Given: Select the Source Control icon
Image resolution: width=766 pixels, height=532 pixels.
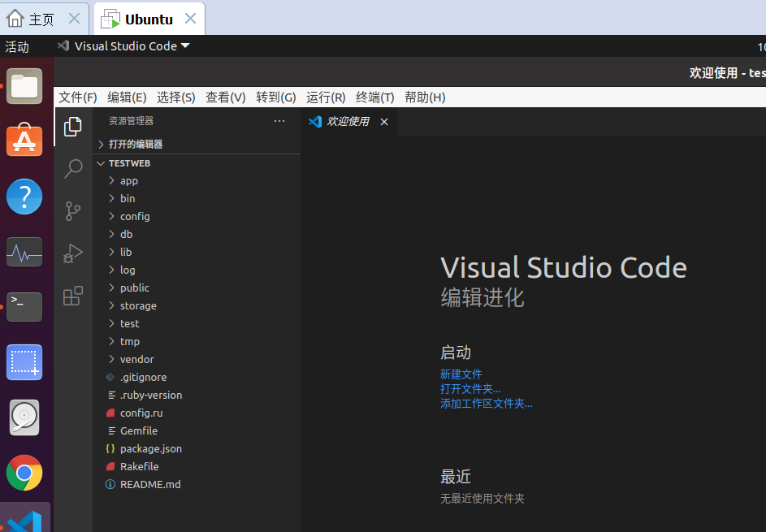Looking at the screenshot, I should [x=73, y=210].
